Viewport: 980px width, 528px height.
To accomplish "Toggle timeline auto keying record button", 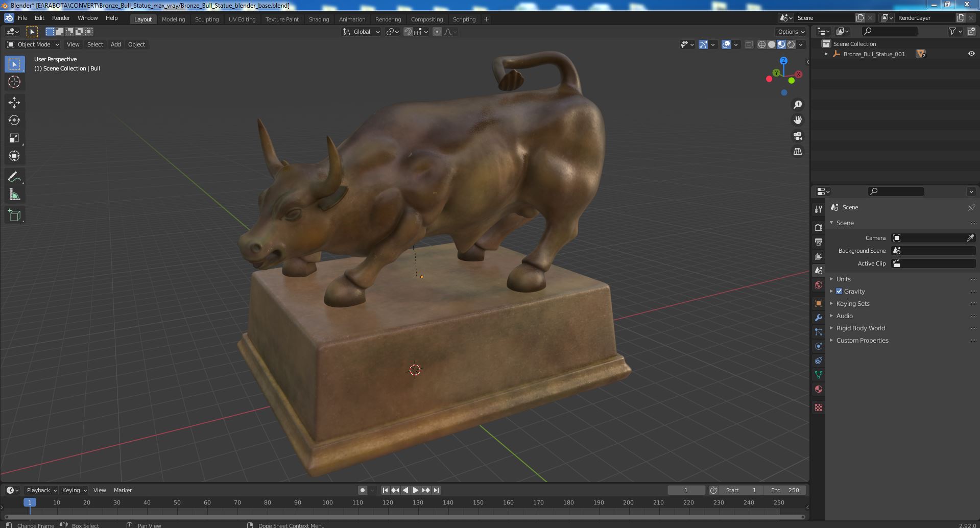I will (363, 490).
